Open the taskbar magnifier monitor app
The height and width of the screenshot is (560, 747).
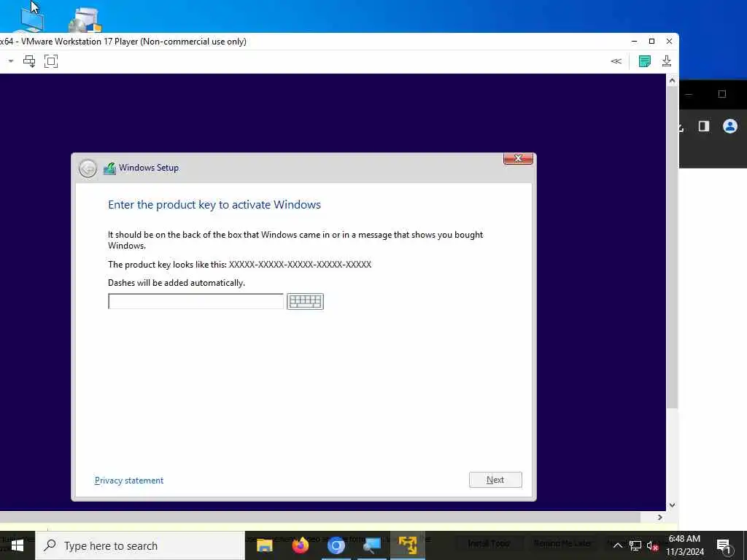point(371,545)
